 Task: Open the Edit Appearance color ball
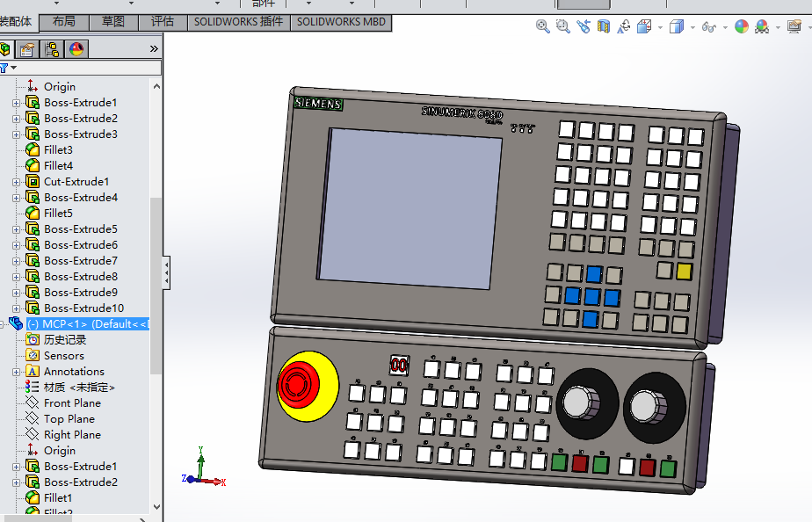point(742,26)
